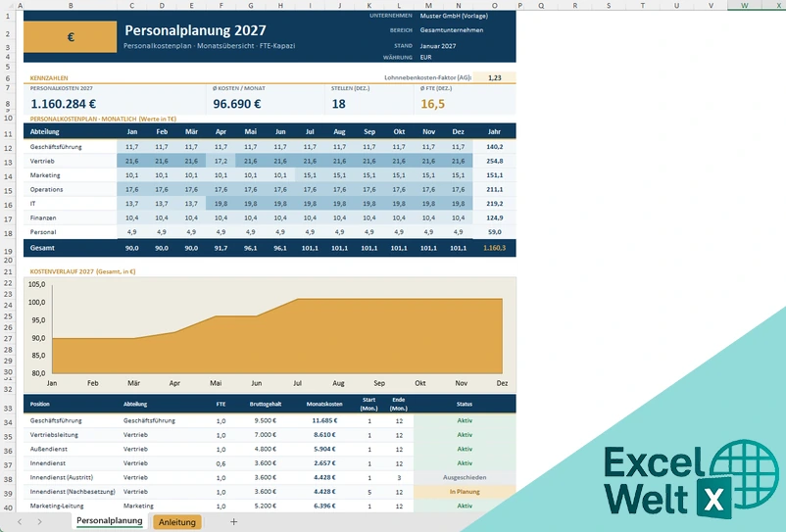Click the grand total 1.160,3 in Gesamt row
Image resolution: width=786 pixels, height=532 pixels.
(494, 248)
